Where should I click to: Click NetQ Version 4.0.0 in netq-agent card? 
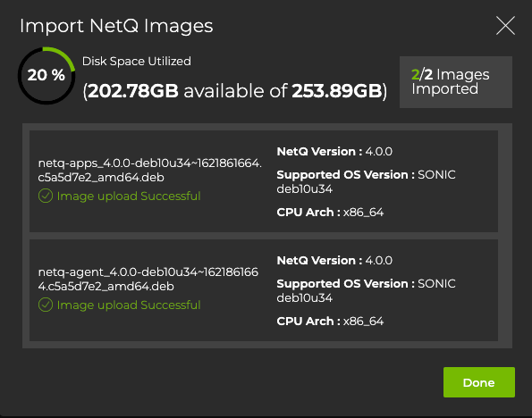[334, 261]
